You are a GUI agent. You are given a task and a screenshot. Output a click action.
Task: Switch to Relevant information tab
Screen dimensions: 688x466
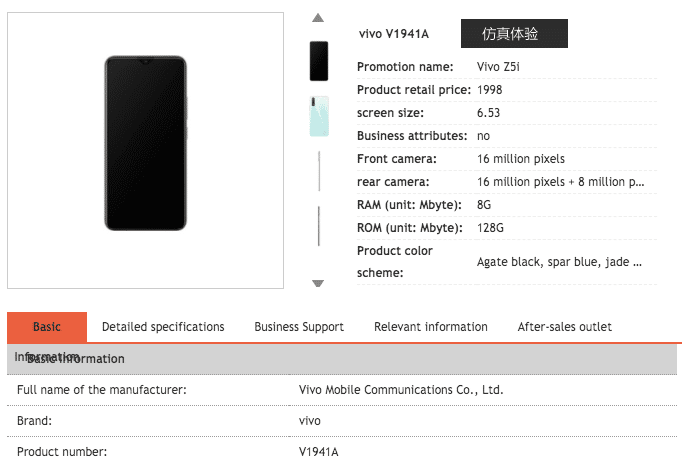430,327
